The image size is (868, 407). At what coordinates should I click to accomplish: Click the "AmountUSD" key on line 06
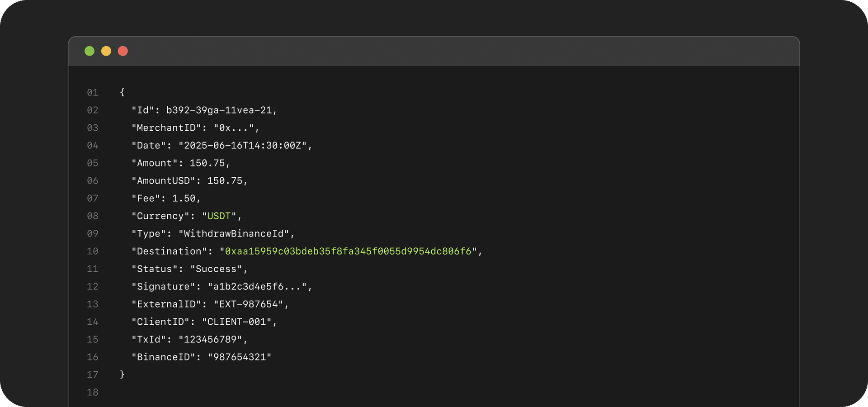click(x=163, y=181)
